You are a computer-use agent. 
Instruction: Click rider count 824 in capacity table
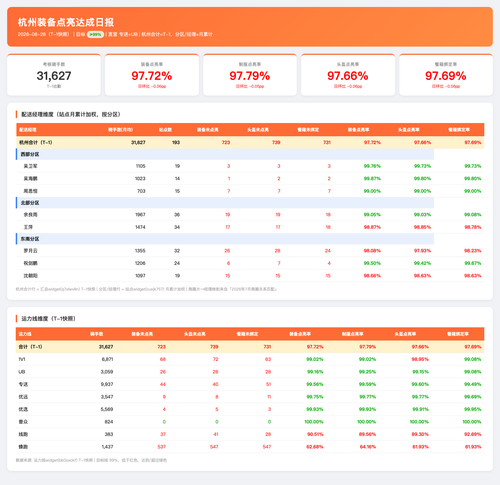click(109, 422)
